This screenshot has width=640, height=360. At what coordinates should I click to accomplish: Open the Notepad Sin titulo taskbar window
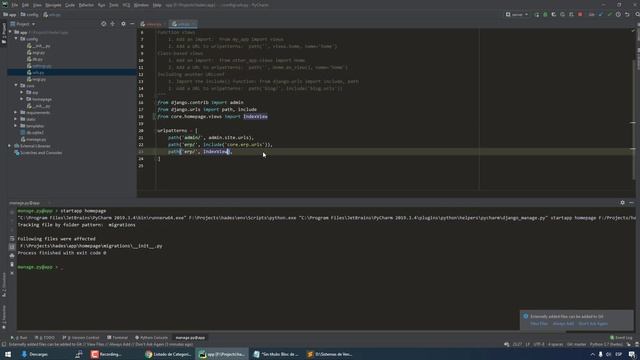click(x=276, y=354)
